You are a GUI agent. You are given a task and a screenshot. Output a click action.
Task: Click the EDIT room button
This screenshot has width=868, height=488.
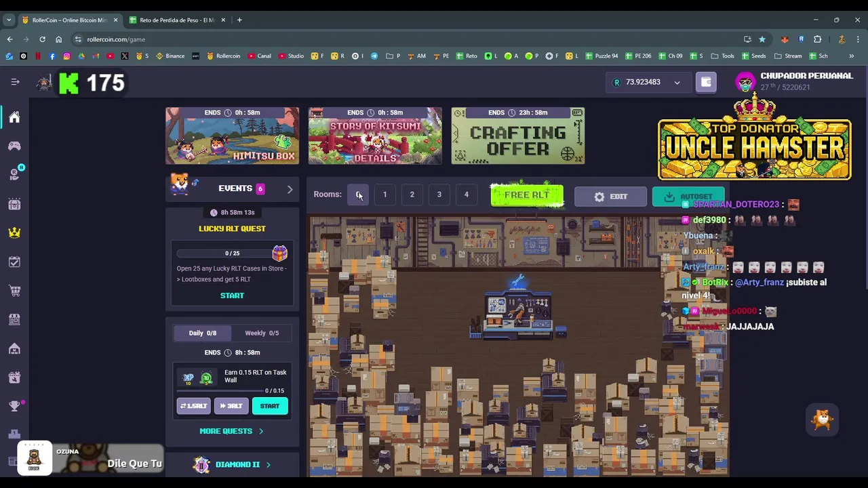[x=610, y=197]
